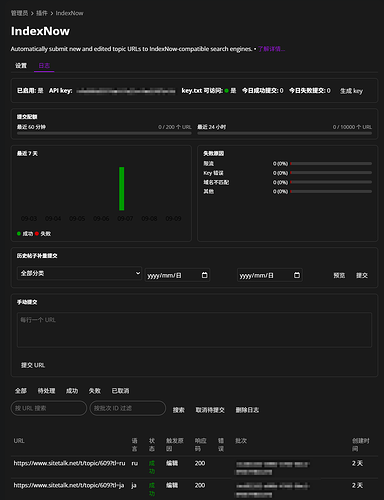Click the 按批次 ID 过滤 field
Screen dimensions: 384x500
point(128,408)
